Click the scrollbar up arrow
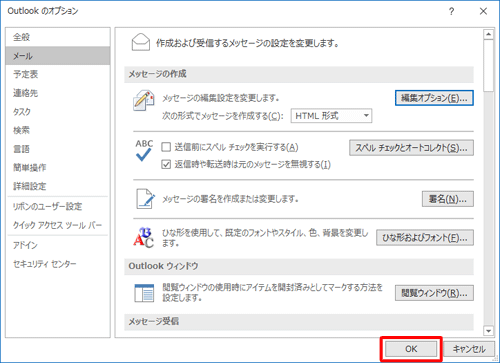The height and width of the screenshot is (363, 500). [x=488, y=34]
